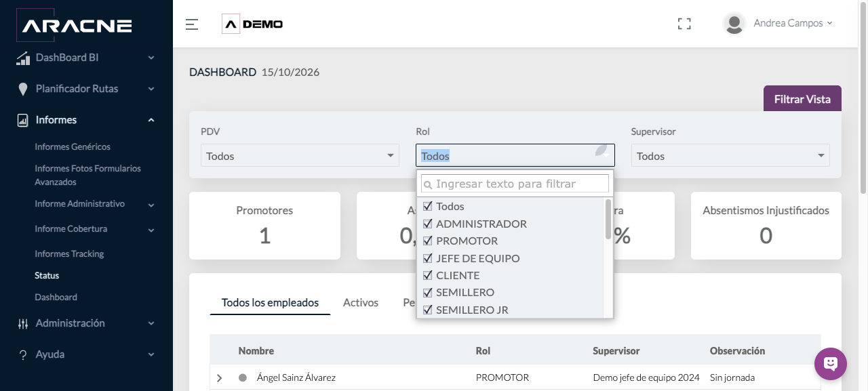Enter fullscreen mode via the expand icon
The height and width of the screenshot is (391, 868).
[684, 24]
